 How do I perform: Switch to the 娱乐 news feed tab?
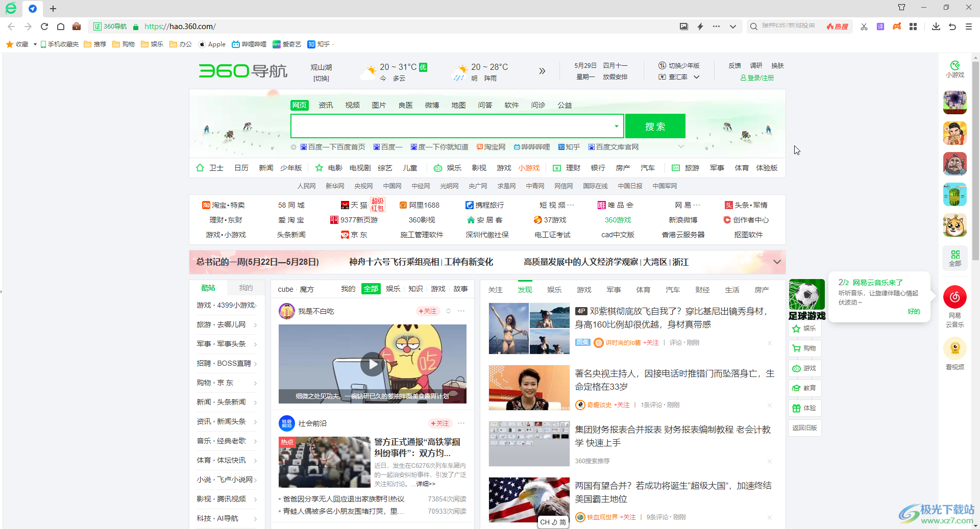[554, 290]
